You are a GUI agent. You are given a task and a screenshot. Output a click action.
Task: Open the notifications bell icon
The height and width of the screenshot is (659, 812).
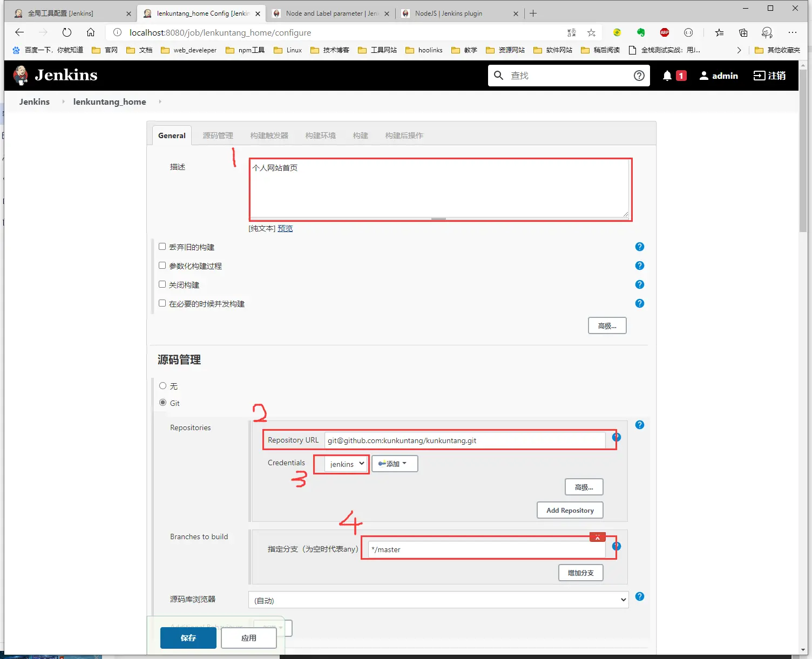click(667, 76)
